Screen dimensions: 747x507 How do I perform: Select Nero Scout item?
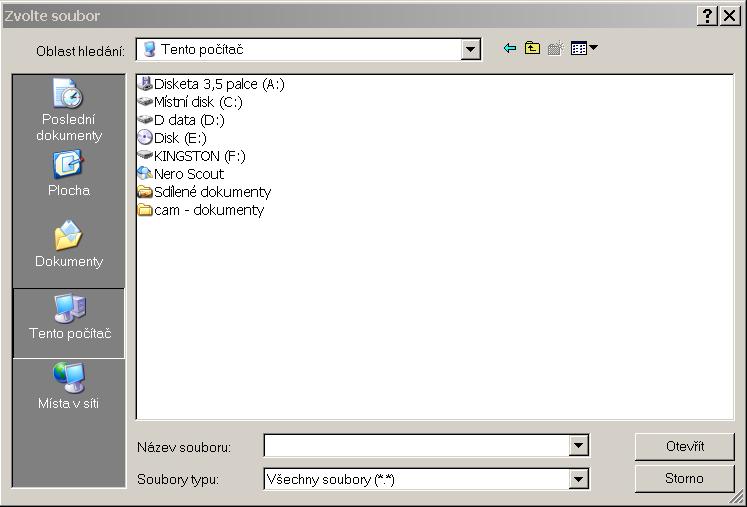[188, 174]
